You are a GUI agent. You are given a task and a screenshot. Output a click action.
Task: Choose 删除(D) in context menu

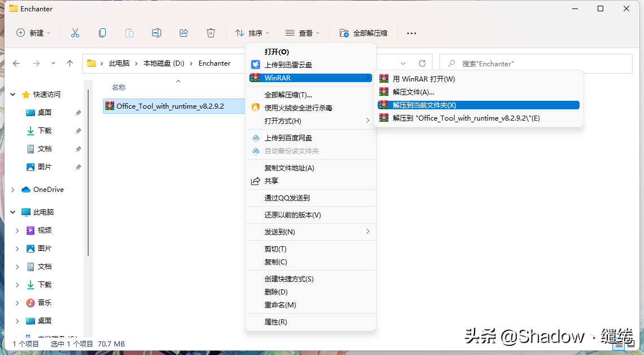[x=310, y=292]
